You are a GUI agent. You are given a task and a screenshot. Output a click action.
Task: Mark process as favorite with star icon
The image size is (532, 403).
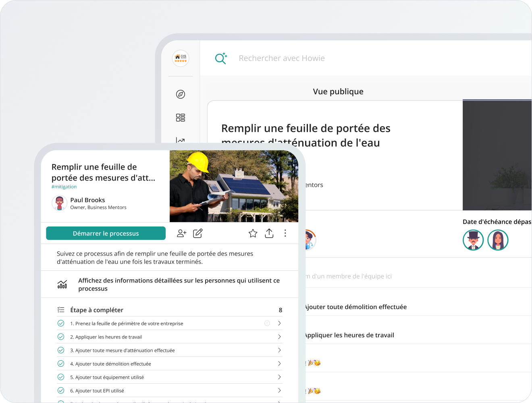253,233
